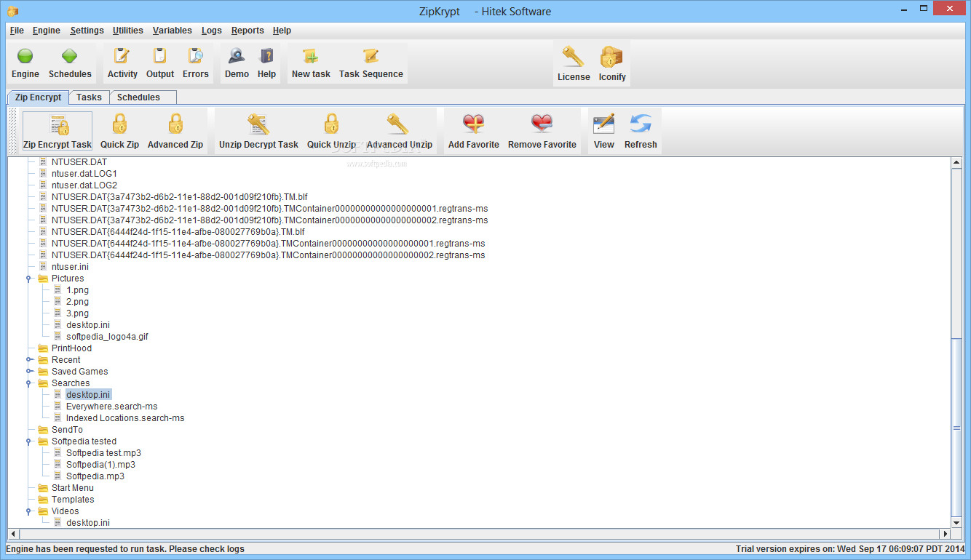
Task: Select softpedia_logo4a.gif file
Action: 107,337
